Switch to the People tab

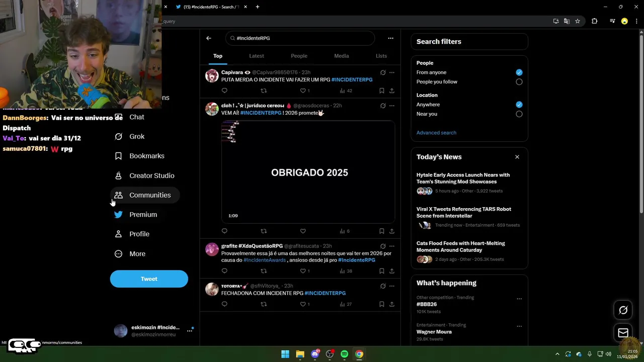pyautogui.click(x=299, y=56)
